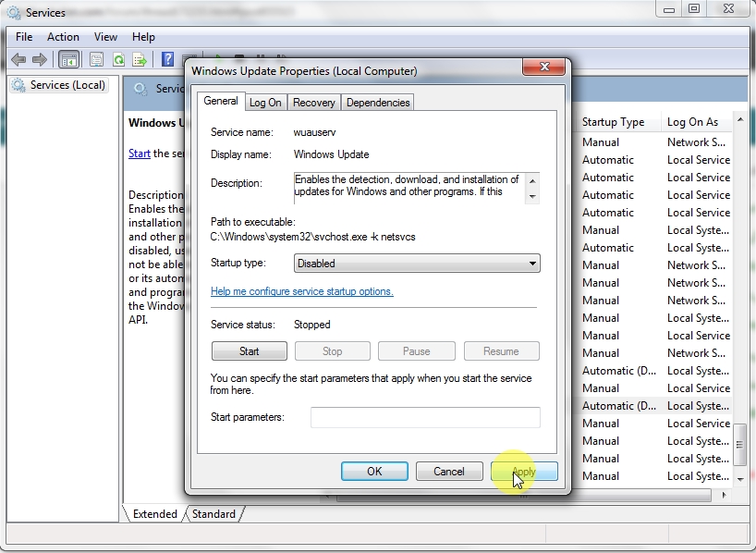
Task: Click the gear icon in the Services title bar
Action: (x=14, y=13)
